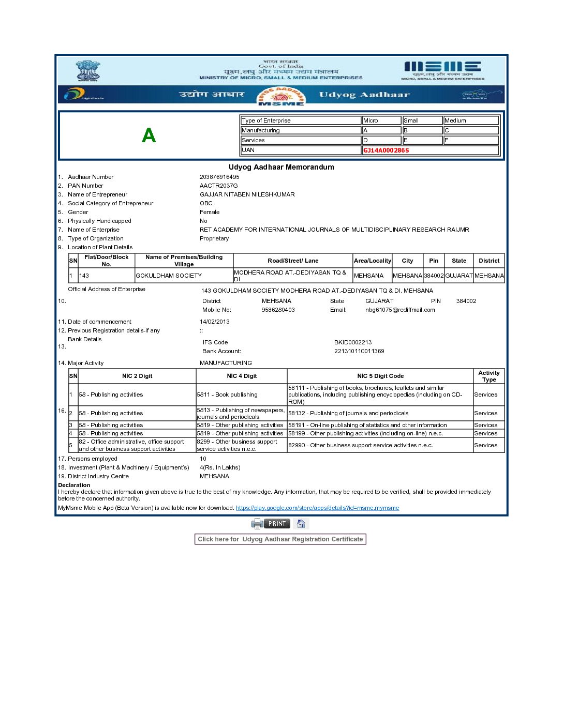This screenshot has height=728, width=563.
Task: Select the red UAN number GJ14A0002865
Action: [386, 150]
